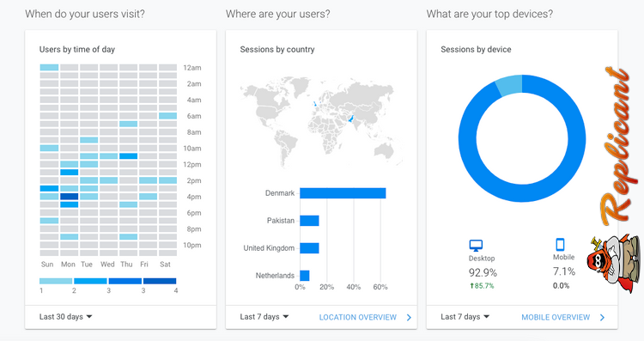Click lightest blue legend swatch
Viewport: 644px width, 341px height.
[x=56, y=281]
